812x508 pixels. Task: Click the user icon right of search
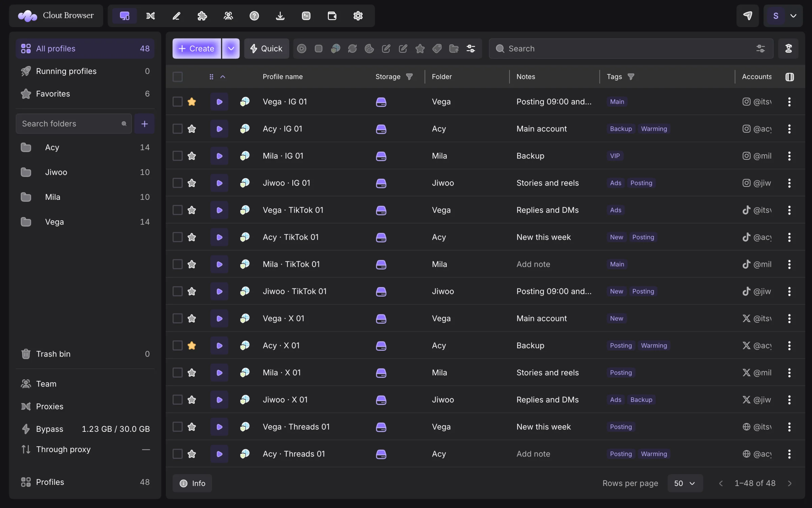tap(788, 48)
